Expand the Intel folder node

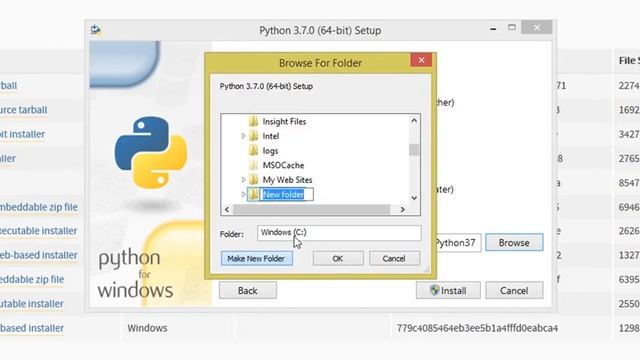point(244,136)
